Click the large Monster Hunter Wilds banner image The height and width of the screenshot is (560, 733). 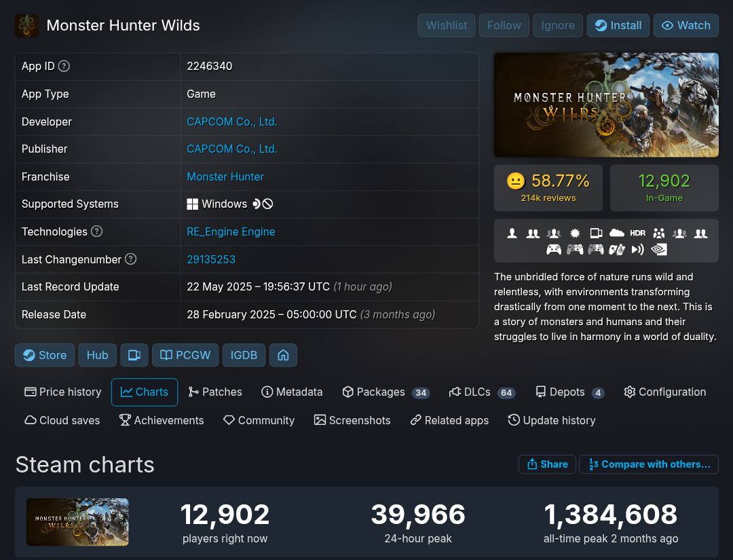point(606,105)
